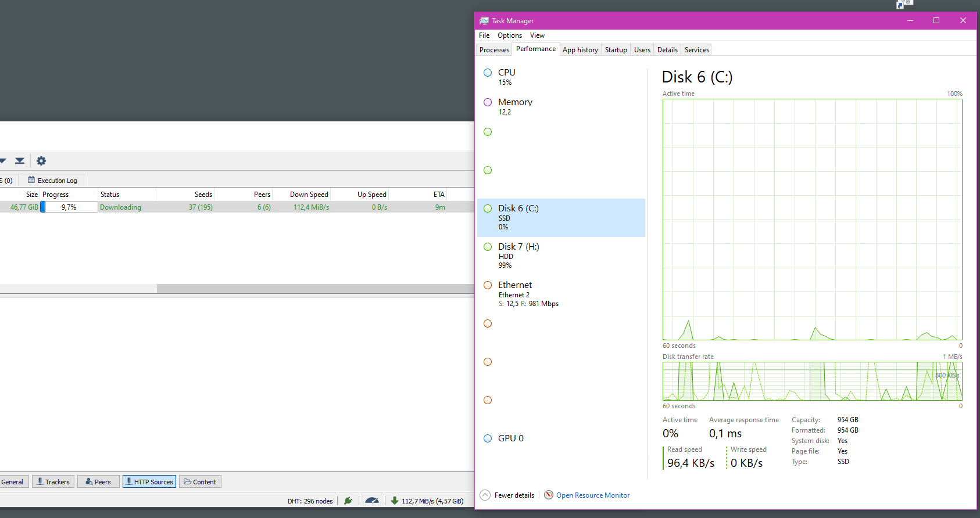Click the Resource Monitor gauge icon

coord(549,495)
